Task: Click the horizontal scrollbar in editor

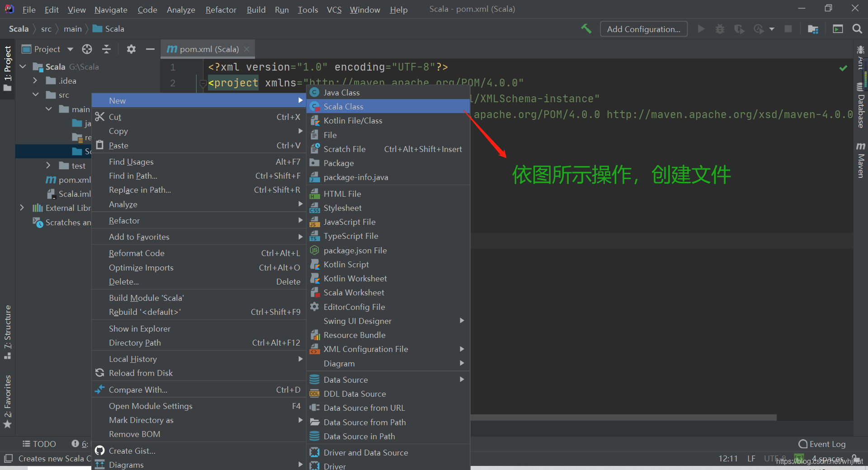Action: pyautogui.click(x=623, y=417)
